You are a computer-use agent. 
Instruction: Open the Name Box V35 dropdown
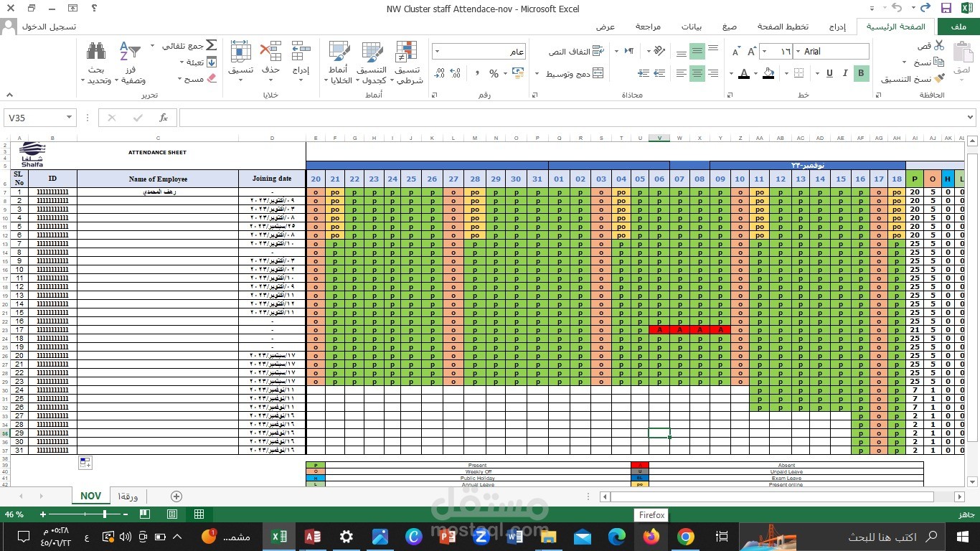click(69, 118)
